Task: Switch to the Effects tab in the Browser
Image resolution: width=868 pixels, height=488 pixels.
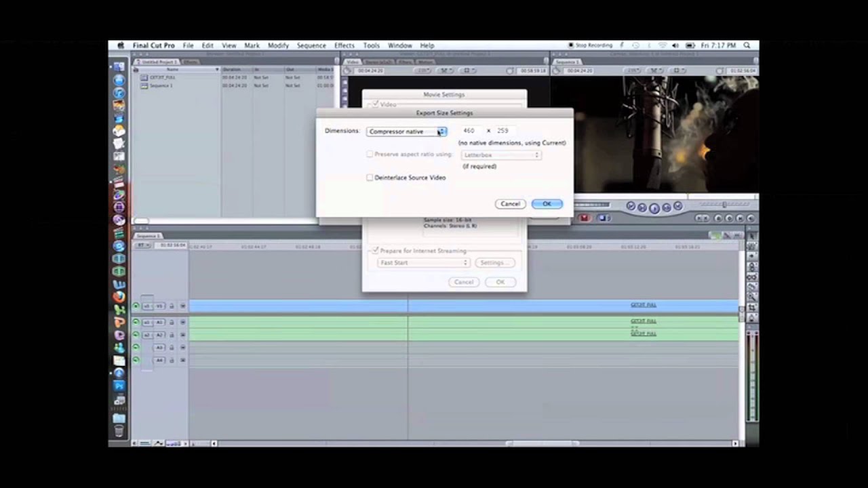Action: click(191, 62)
